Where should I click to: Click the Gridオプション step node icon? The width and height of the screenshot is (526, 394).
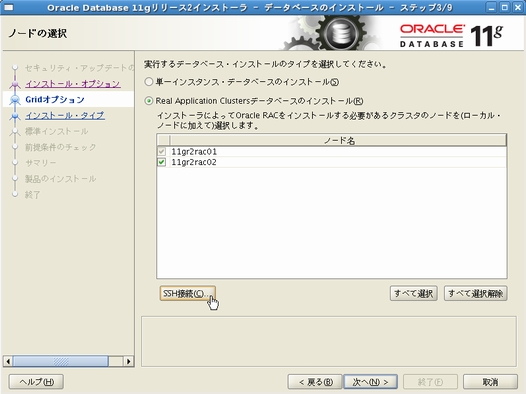click(x=15, y=100)
